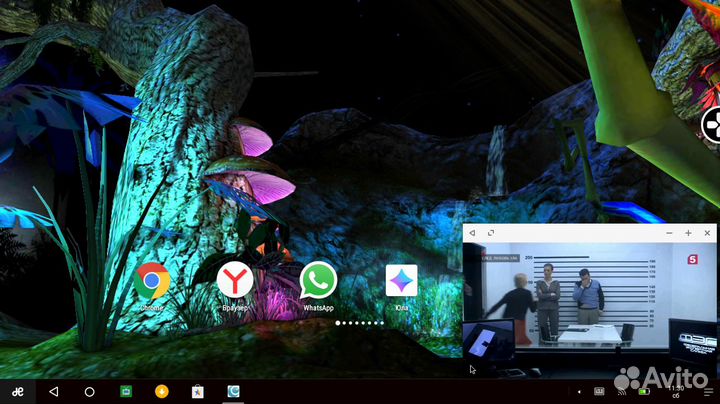Minimize the video player window
Viewport: 720px width, 404px height.
click(x=669, y=233)
